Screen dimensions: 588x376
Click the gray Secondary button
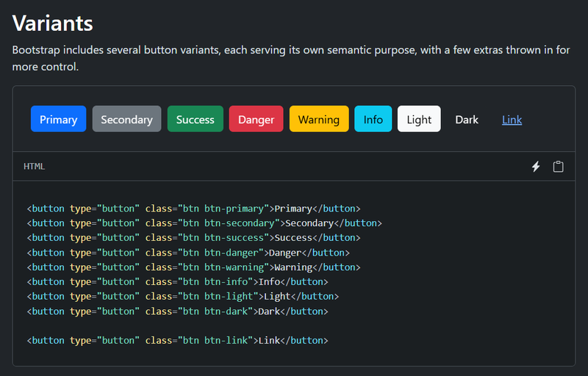pos(126,119)
